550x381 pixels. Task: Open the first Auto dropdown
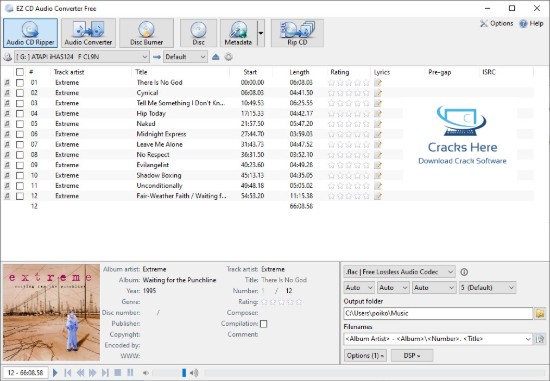coord(359,288)
